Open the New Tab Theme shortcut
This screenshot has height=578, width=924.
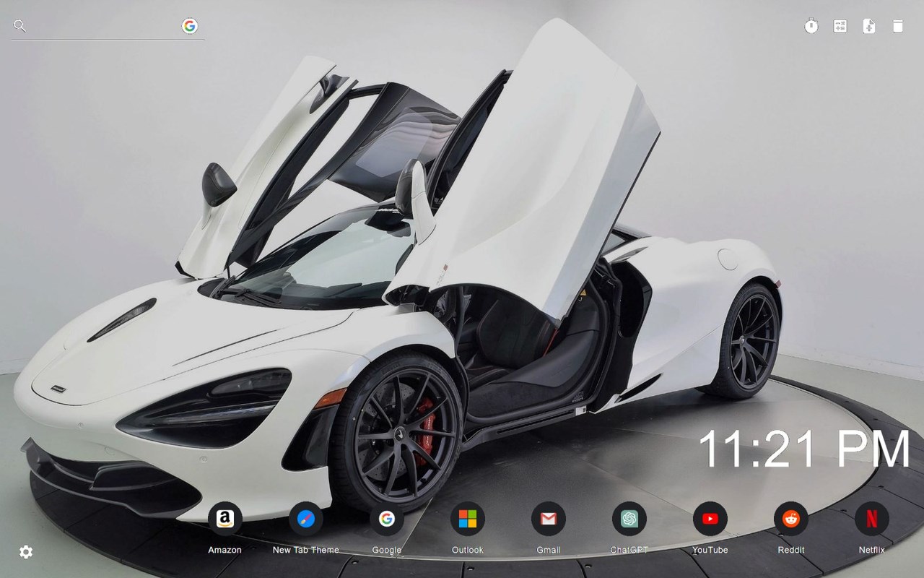pyautogui.click(x=306, y=519)
